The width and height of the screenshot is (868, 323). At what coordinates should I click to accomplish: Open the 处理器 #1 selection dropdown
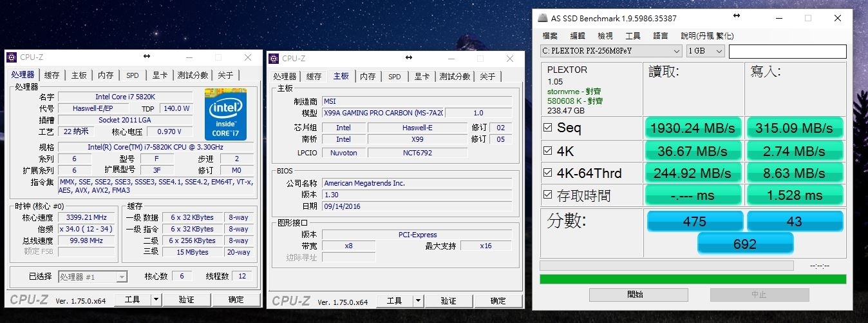(93, 277)
